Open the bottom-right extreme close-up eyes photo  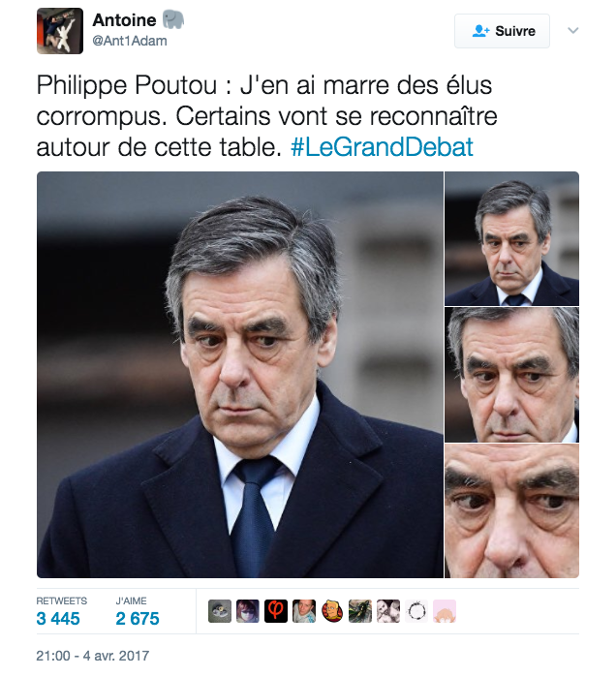point(512,511)
